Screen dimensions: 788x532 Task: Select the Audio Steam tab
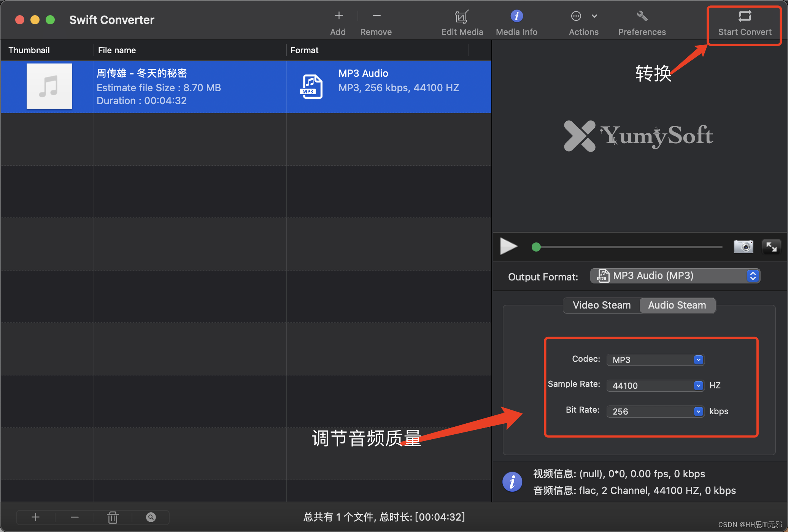677,305
